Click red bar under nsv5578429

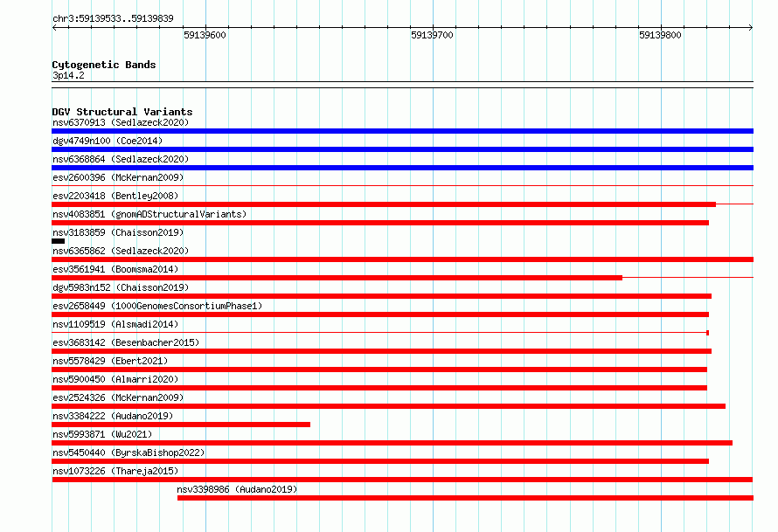[x=379, y=370]
